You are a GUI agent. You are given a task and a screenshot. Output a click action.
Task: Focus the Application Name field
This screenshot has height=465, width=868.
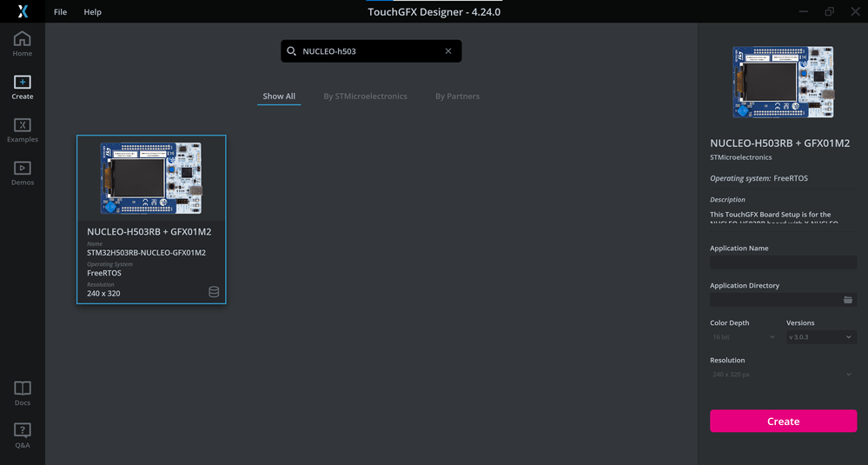pos(784,262)
